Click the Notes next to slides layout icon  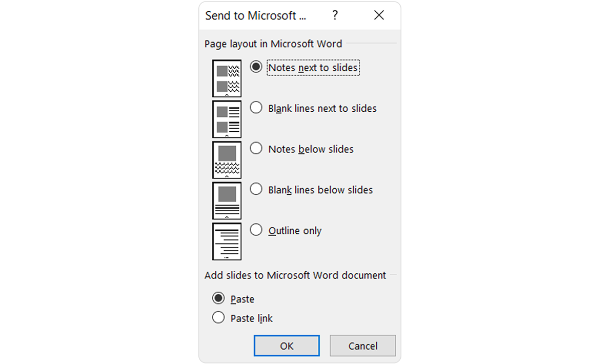227,78
